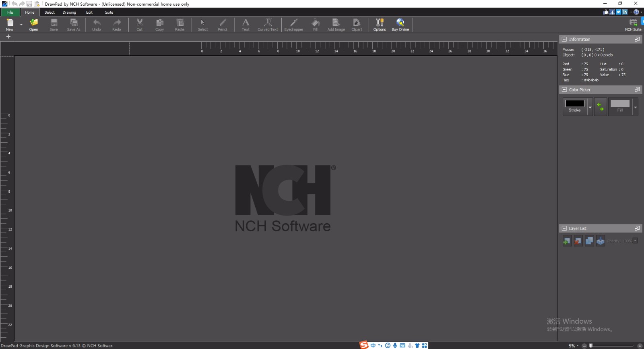Share via the Twitter icon
Image resolution: width=644 pixels, height=349 pixels.
(x=619, y=12)
